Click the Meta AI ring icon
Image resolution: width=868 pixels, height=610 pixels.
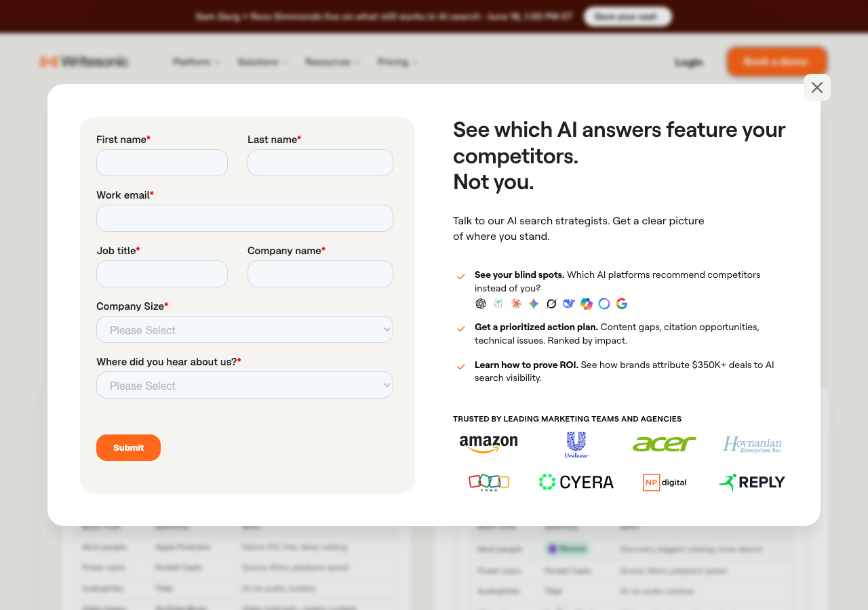604,304
